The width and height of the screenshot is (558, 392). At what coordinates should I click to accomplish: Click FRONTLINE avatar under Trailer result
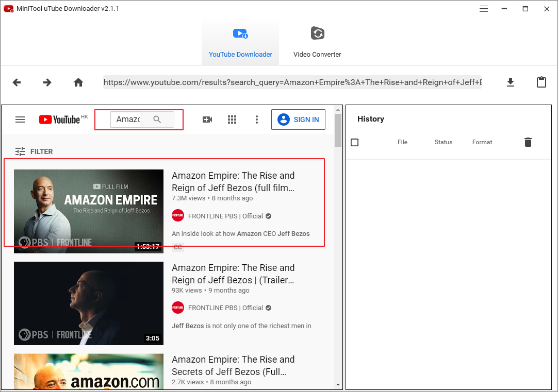(x=178, y=308)
